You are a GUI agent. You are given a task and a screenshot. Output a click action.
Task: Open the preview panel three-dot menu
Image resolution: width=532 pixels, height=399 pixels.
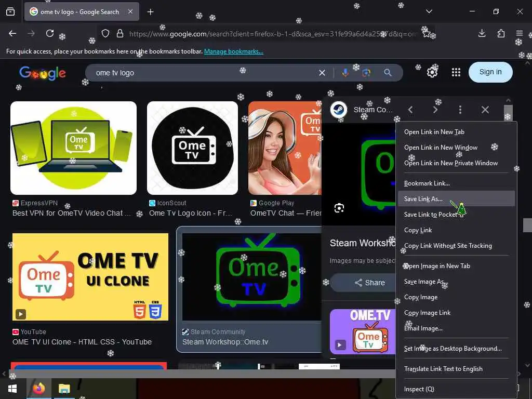460,110
